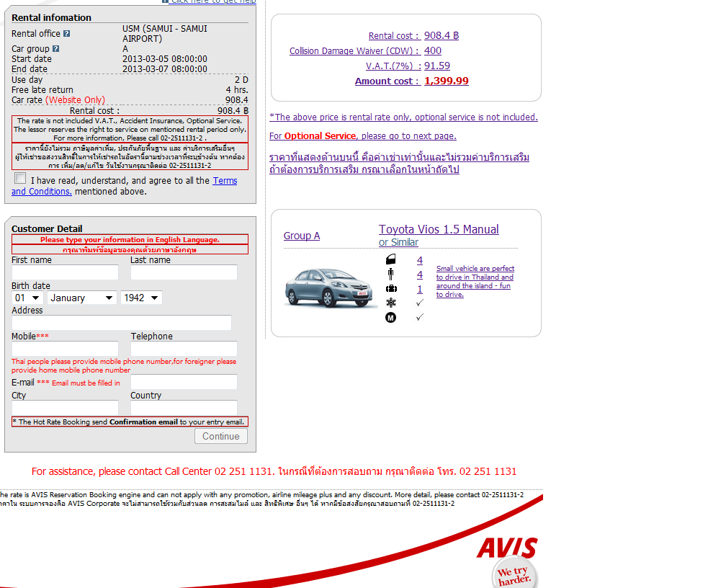
Task: Click the air conditioning snowflake icon
Action: point(391,303)
